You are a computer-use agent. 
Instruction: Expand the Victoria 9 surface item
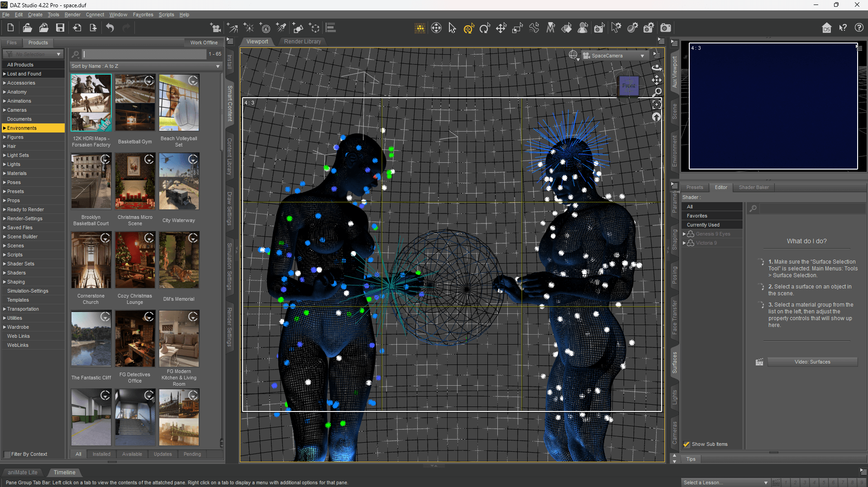[684, 243]
